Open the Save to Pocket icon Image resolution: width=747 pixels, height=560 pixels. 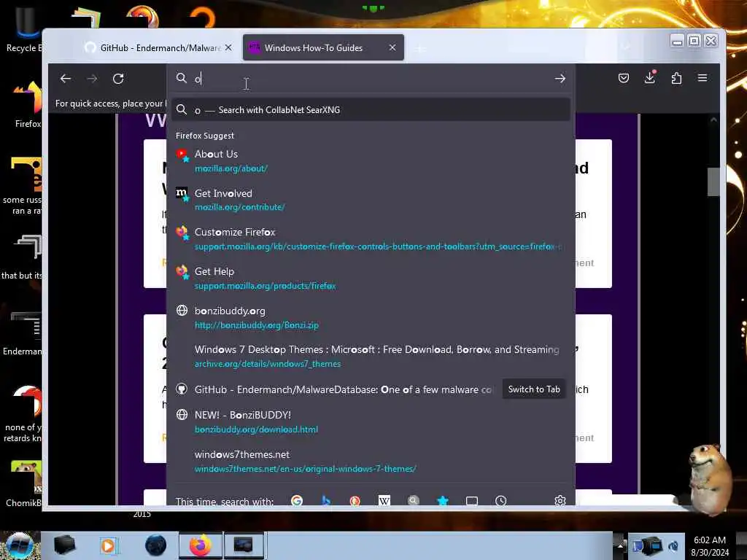623,78
